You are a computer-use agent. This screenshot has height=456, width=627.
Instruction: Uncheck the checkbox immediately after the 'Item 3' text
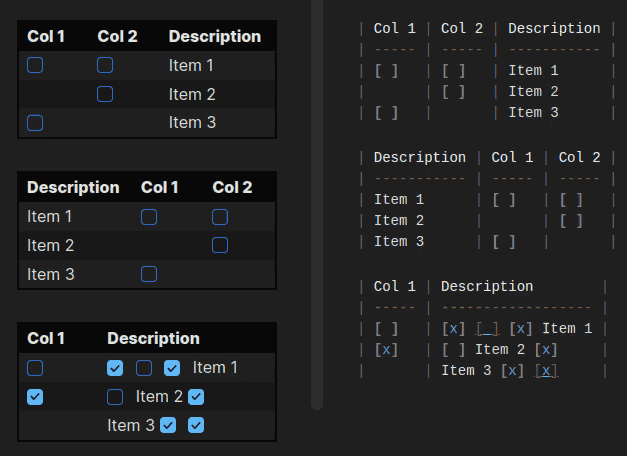point(168,425)
